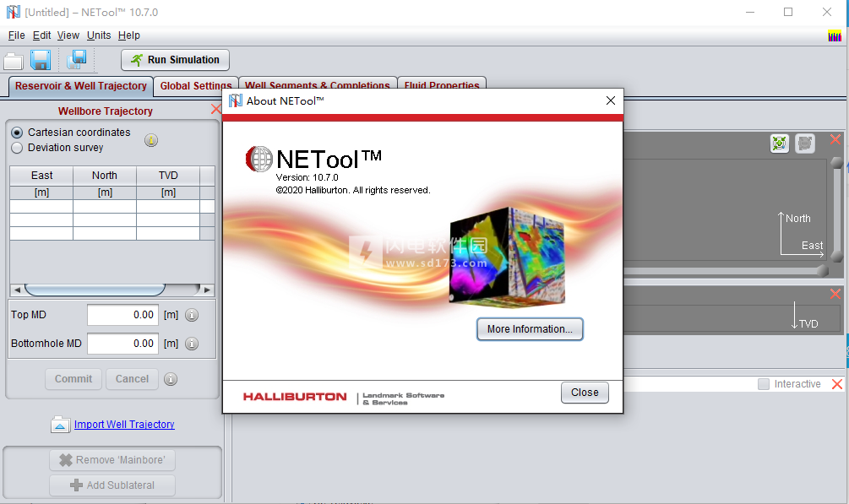This screenshot has height=504, width=849.
Task: Click the info icon beside coordinate options
Action: pos(151,140)
